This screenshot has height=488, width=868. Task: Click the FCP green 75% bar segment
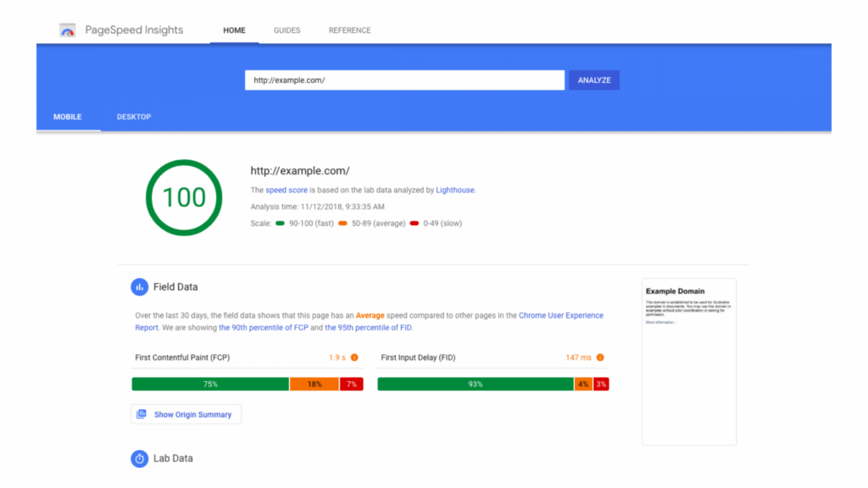point(210,384)
